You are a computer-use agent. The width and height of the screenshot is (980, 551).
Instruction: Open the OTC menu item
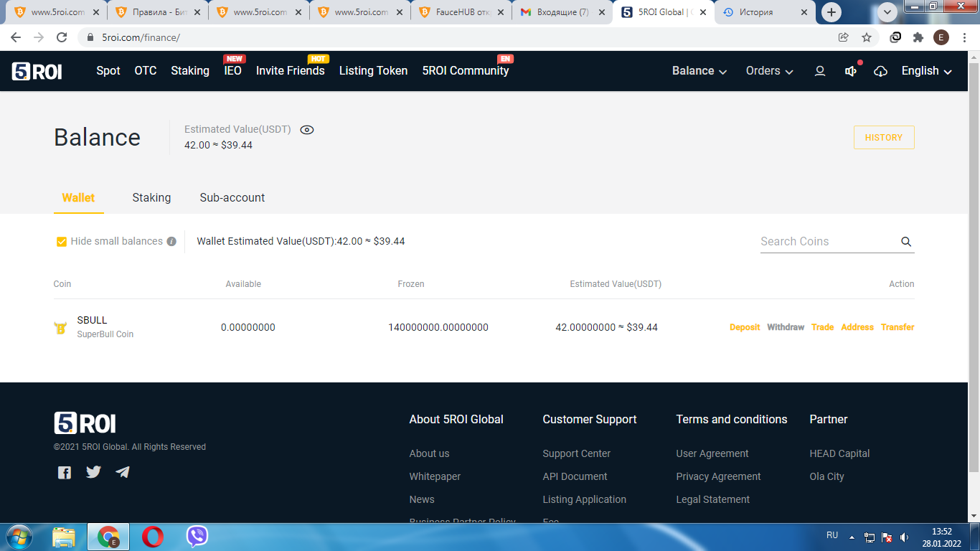(146, 71)
